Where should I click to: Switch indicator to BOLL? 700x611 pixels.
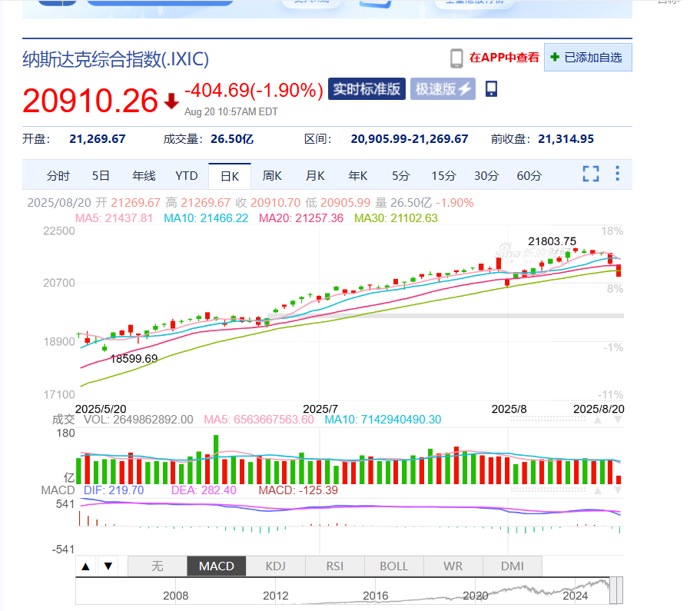pos(393,566)
